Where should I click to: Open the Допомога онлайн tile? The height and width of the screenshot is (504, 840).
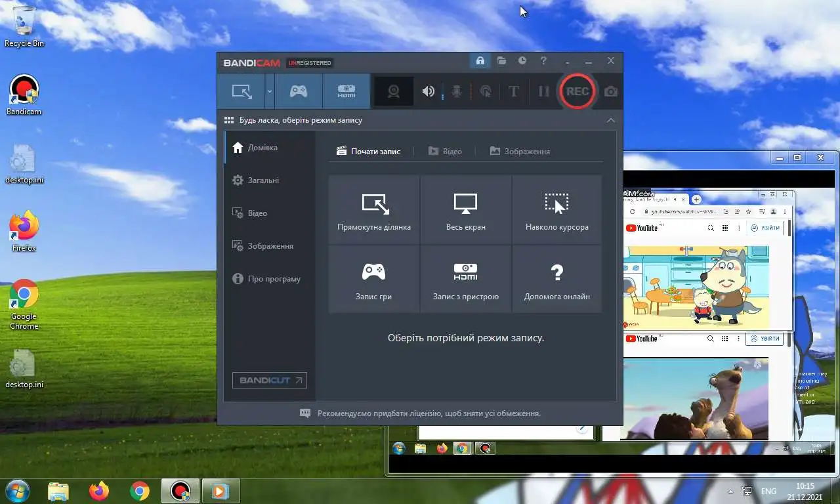pos(557,280)
